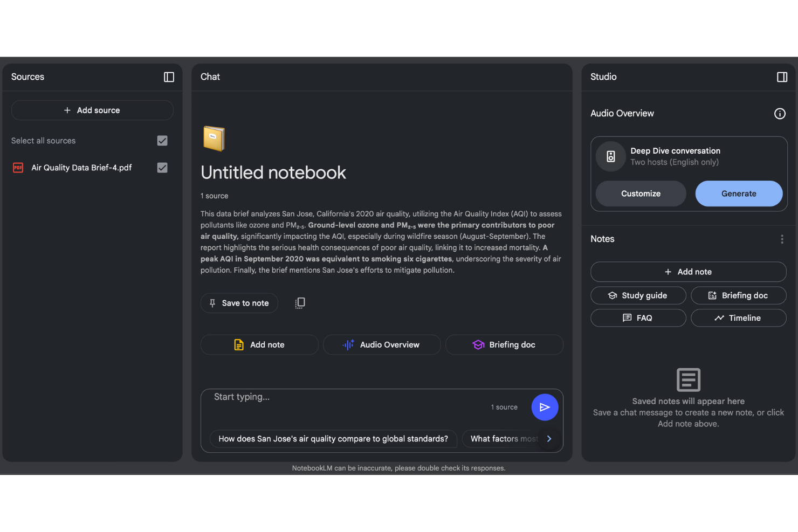Collapse the Studio panel icon
This screenshot has height=532, width=798.
pyautogui.click(x=782, y=77)
